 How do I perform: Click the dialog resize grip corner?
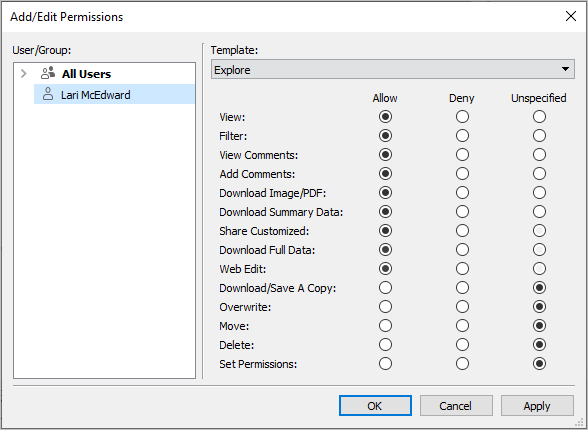point(580,422)
